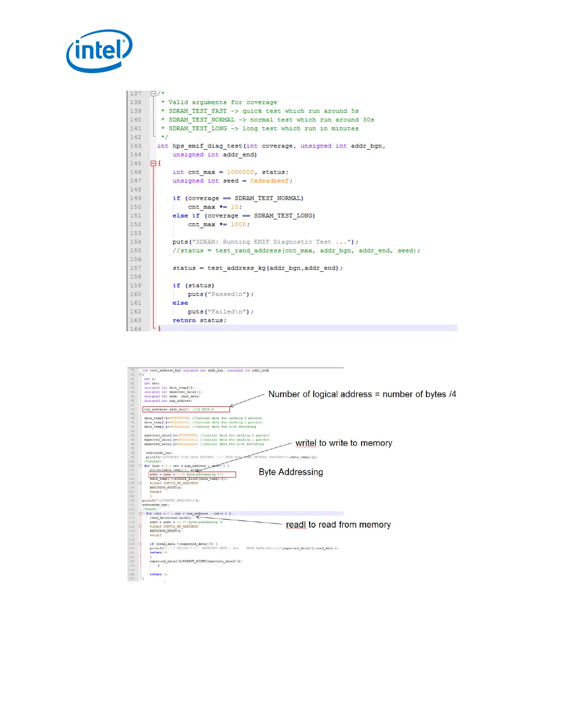Click 'readl to read from memory' annotation
Screen dimensions: 563x728
coord(339,525)
